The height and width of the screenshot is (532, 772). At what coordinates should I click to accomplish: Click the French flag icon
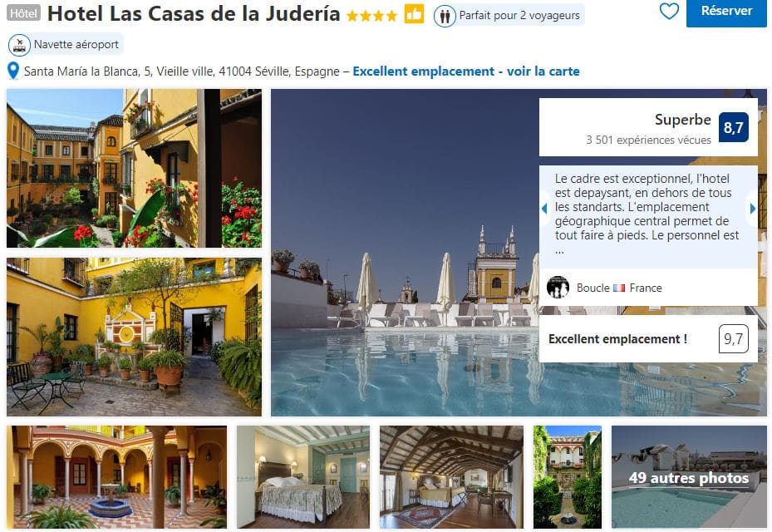(619, 288)
